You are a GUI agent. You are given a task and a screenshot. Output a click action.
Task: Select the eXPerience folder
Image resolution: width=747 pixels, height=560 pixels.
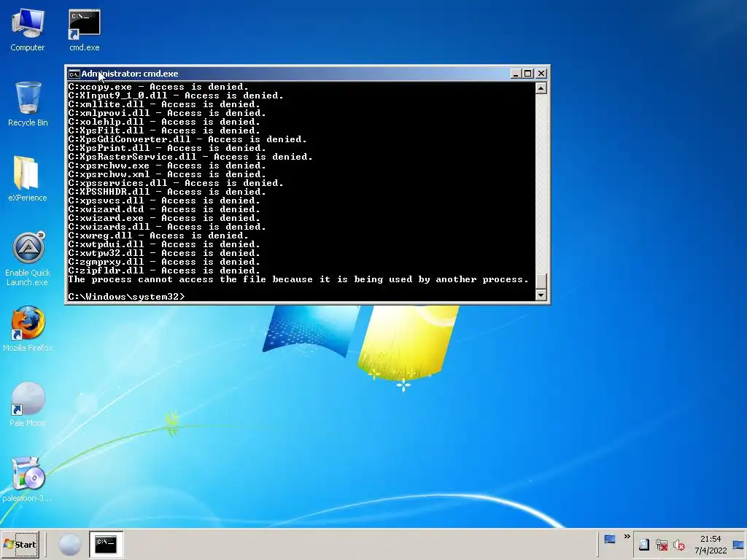pyautogui.click(x=27, y=179)
